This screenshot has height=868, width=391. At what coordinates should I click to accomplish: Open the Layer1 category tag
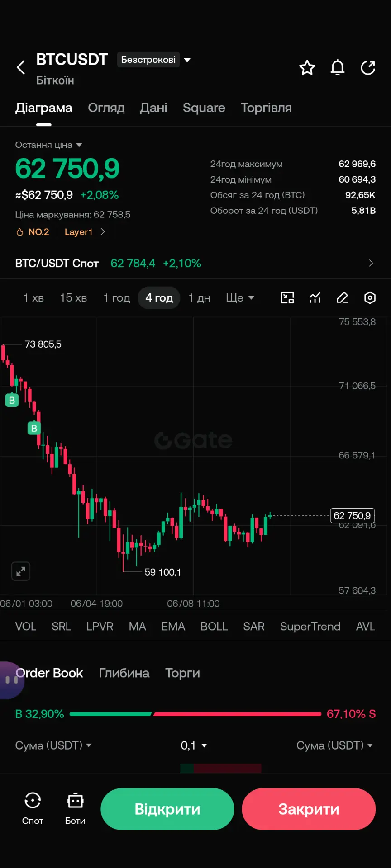[x=78, y=232]
